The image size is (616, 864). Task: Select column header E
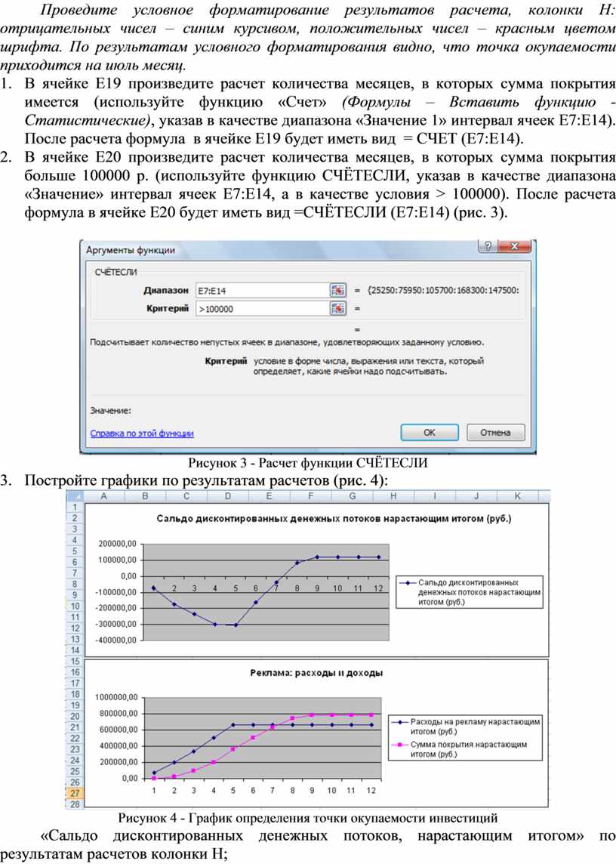click(x=269, y=496)
